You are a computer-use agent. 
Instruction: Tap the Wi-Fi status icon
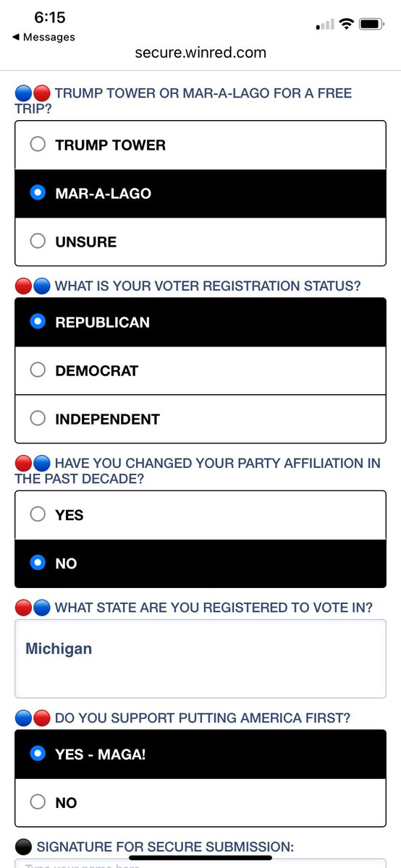[346, 24]
